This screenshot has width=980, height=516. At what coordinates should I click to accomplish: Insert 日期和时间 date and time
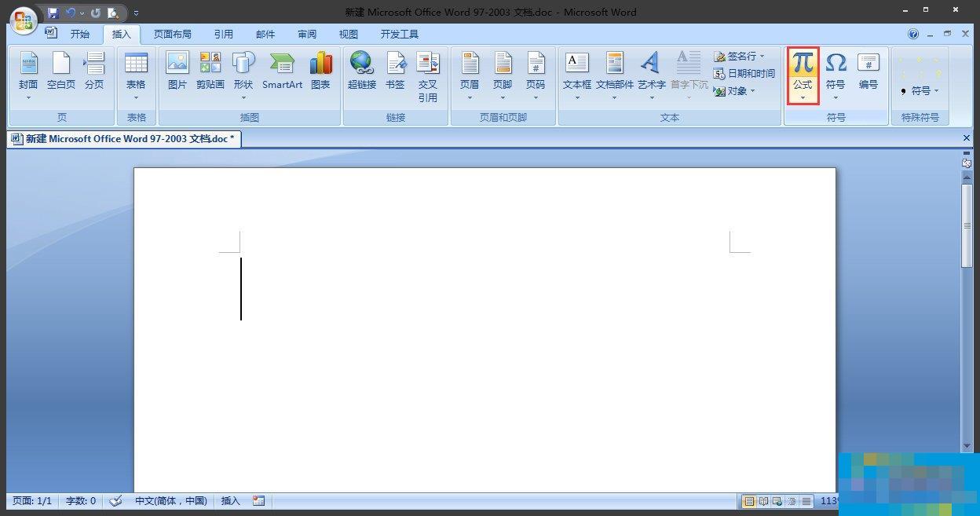click(x=744, y=74)
